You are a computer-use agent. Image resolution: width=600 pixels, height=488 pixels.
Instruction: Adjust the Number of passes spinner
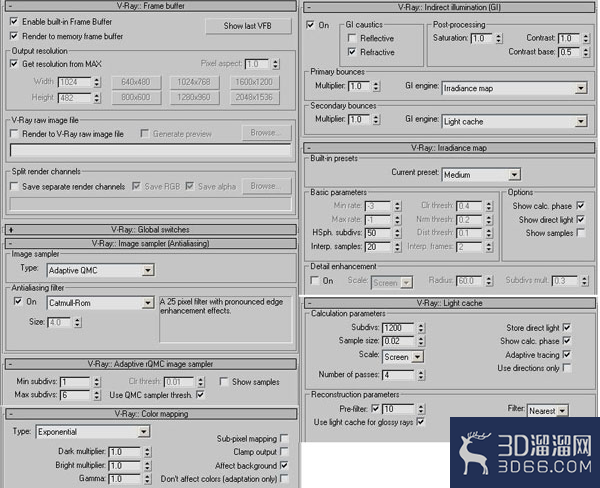(421, 375)
